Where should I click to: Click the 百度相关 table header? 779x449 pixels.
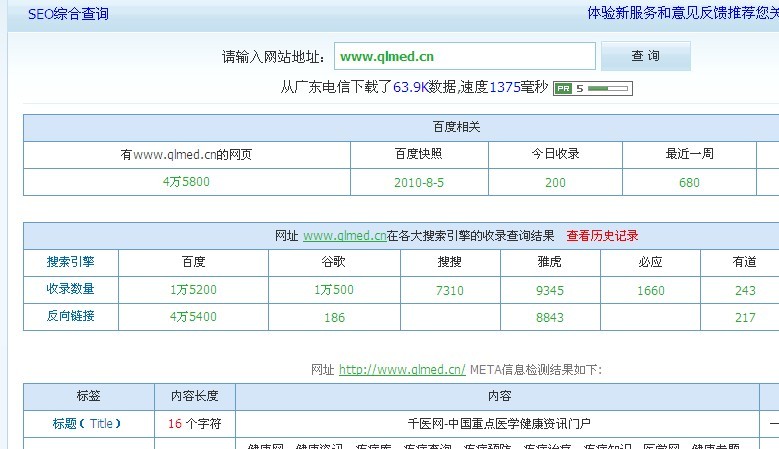click(x=456, y=127)
